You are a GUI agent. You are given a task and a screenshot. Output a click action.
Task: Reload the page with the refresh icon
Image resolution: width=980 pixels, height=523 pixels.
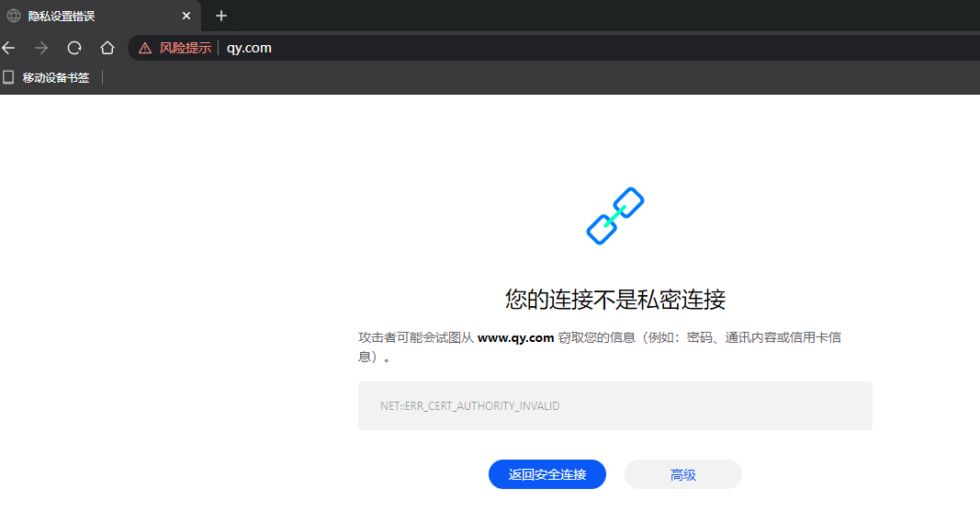(x=74, y=48)
